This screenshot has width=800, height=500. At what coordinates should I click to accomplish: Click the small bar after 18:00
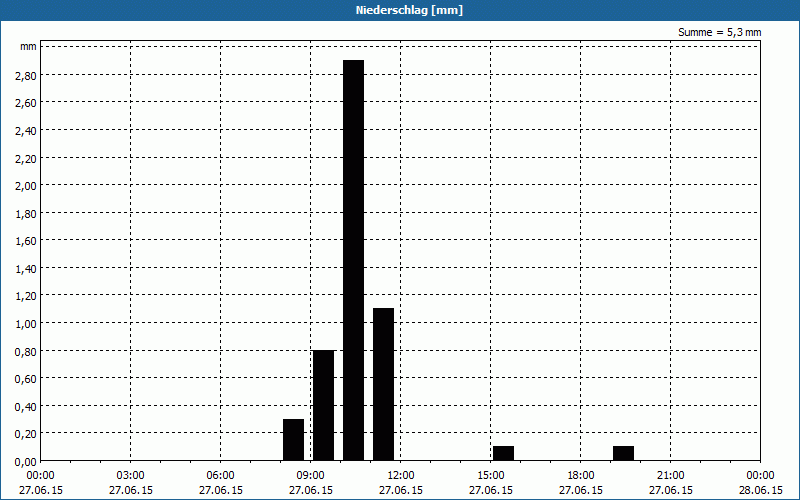point(623,453)
